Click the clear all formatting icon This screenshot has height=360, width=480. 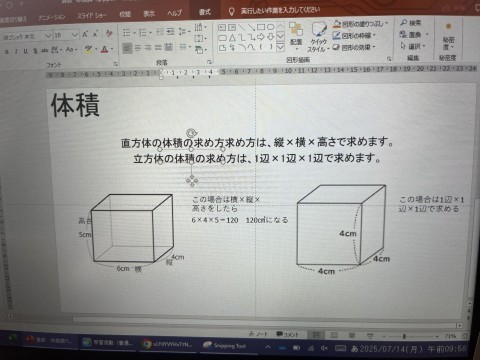[x=109, y=34]
